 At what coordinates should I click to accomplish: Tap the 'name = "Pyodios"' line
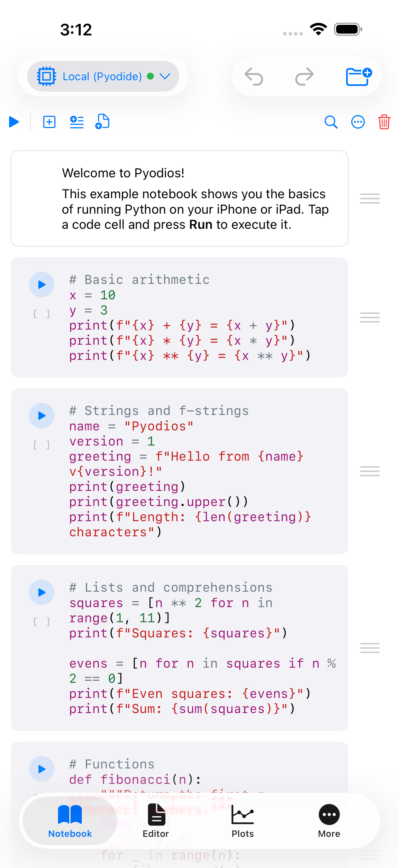pos(131,426)
